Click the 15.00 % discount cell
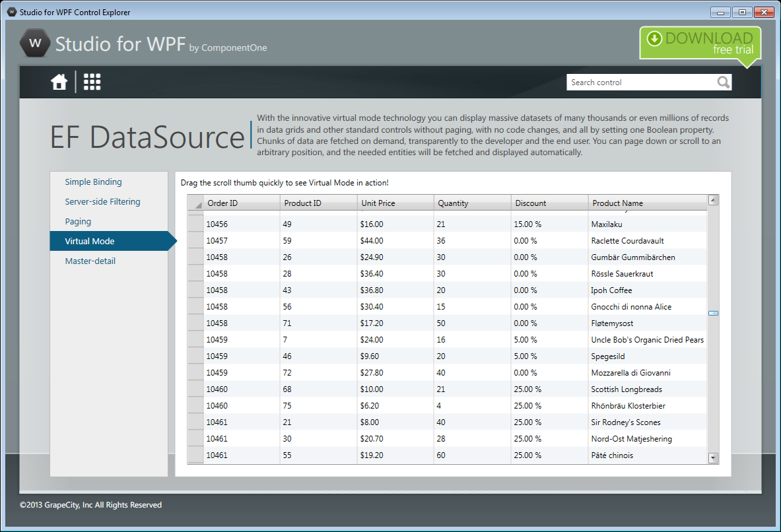 tap(550, 224)
